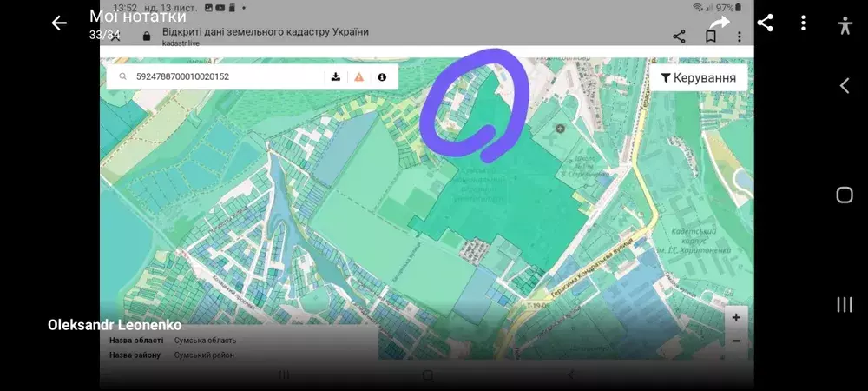Open the accessibility figure shortcut
This screenshot has width=868, height=391.
845,25
